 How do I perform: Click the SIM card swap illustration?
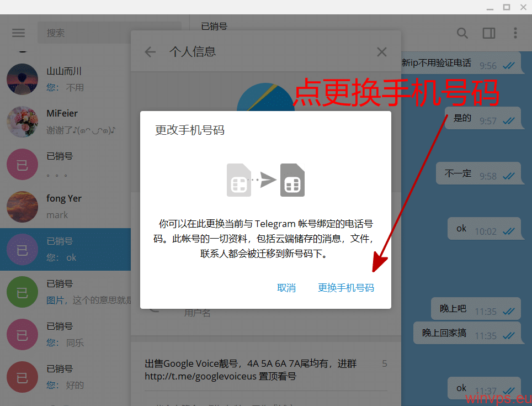click(x=265, y=180)
